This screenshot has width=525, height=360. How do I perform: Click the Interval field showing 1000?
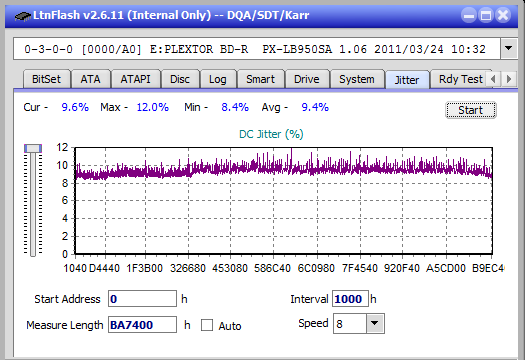(x=350, y=299)
